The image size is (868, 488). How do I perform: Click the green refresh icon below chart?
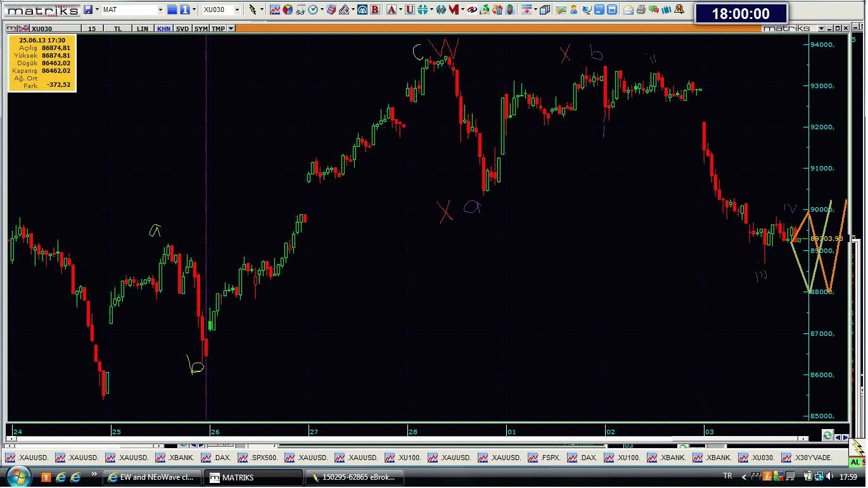coord(827,435)
